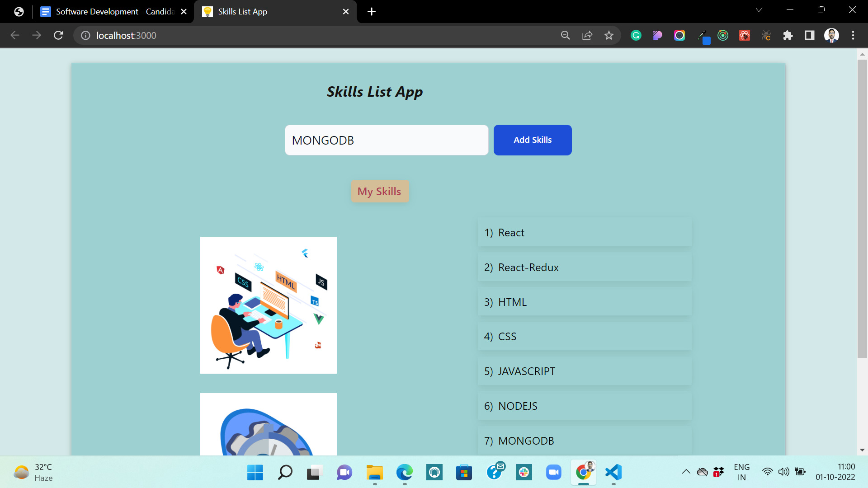Open Slack from the taskbar
Screen dimensions: 868x488
[x=524, y=473]
